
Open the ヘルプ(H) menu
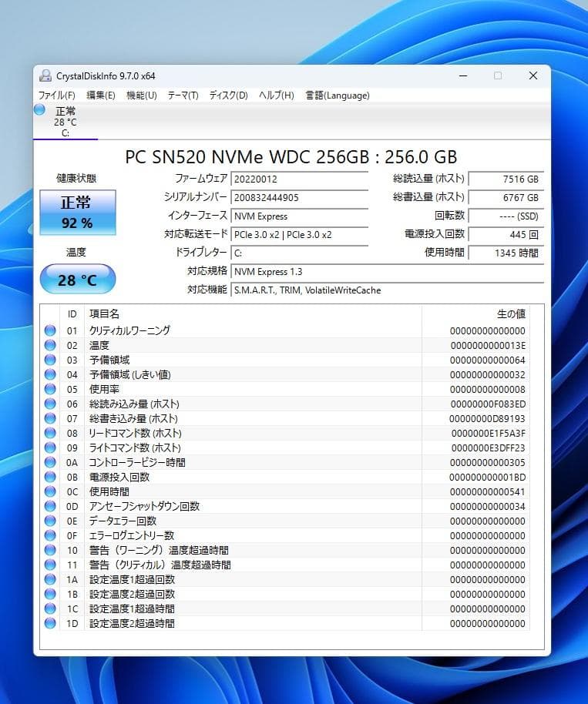click(x=276, y=96)
